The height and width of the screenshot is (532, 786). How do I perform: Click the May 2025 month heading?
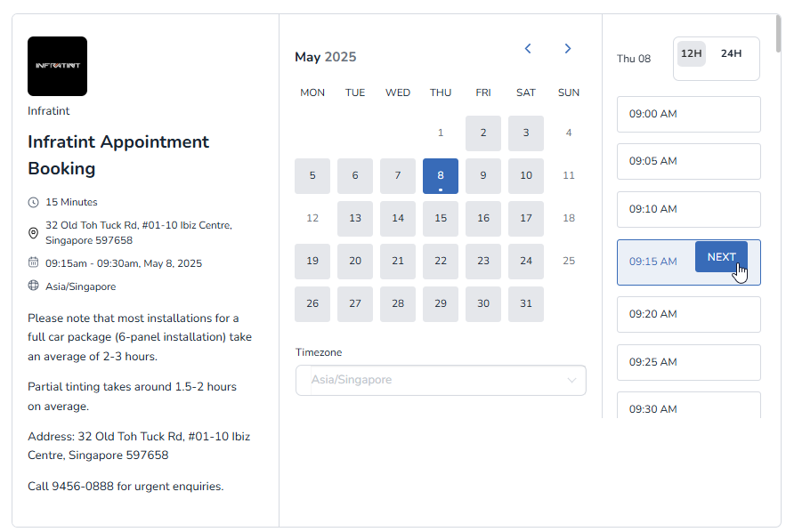(325, 57)
